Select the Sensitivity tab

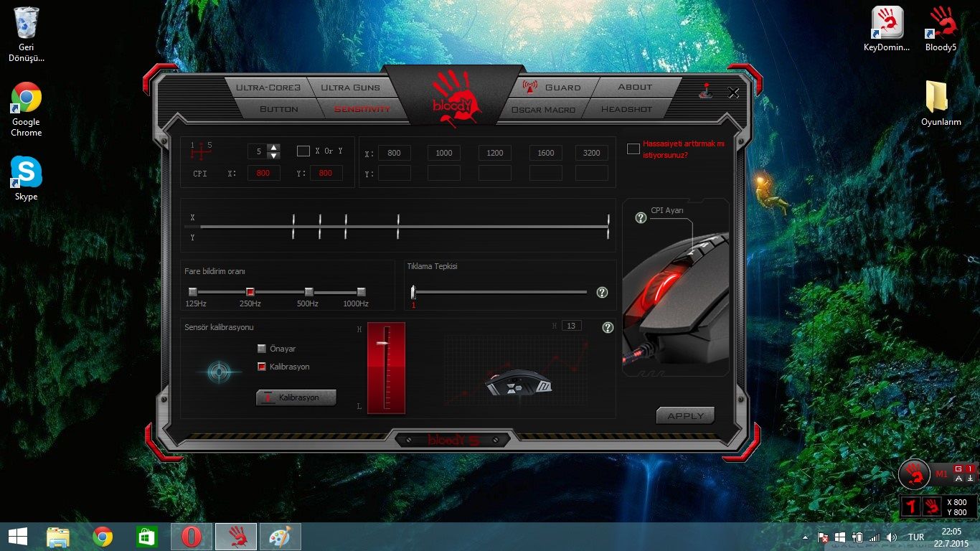[x=362, y=109]
